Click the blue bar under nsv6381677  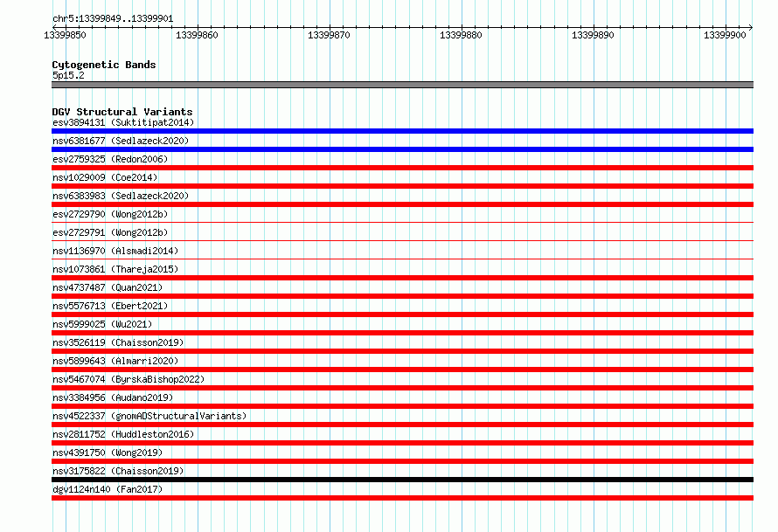[402, 149]
